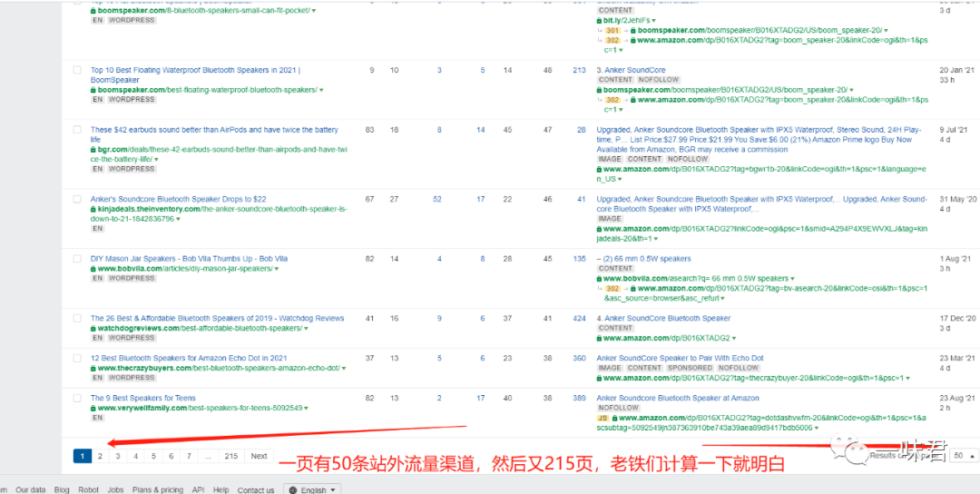
Task: Open 12 Best Bluetooth Speakers for Amazon Echo Dot title
Action: [x=189, y=358]
